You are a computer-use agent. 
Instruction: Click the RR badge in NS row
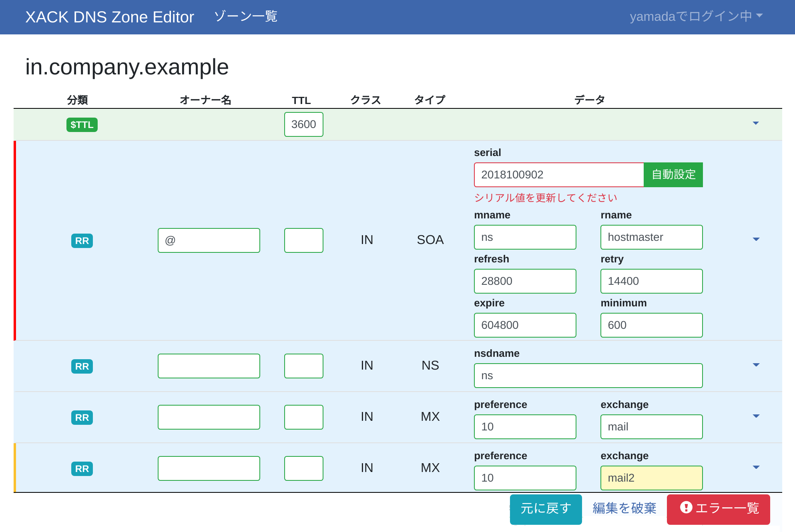click(82, 366)
